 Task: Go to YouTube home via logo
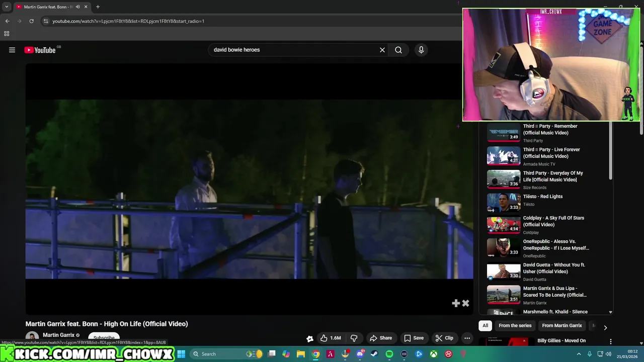click(x=40, y=50)
